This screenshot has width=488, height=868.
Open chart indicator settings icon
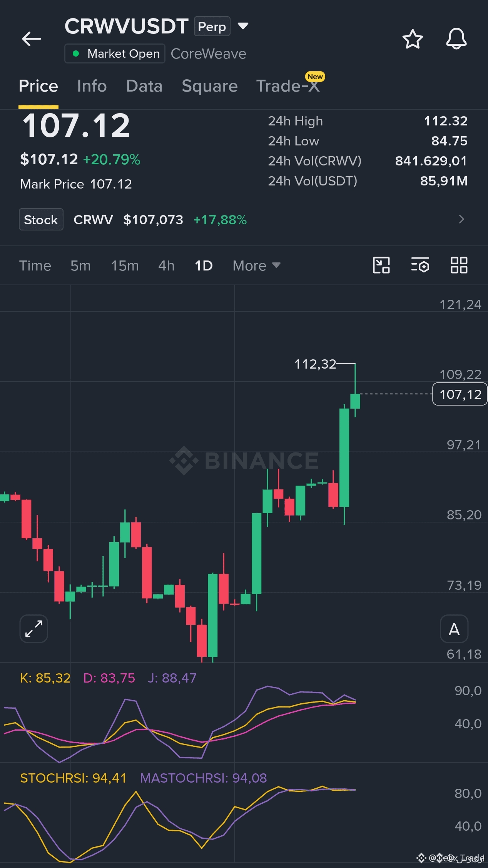tap(420, 265)
